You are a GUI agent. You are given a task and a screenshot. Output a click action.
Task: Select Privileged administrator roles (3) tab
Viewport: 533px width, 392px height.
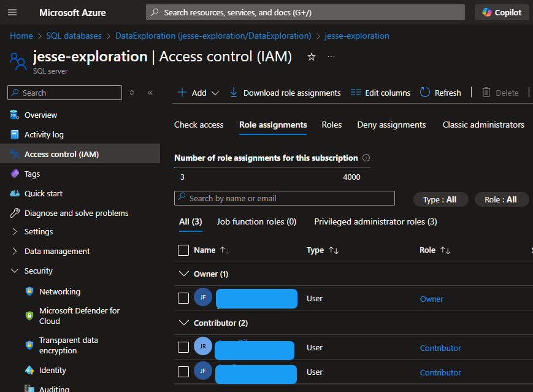click(x=375, y=222)
